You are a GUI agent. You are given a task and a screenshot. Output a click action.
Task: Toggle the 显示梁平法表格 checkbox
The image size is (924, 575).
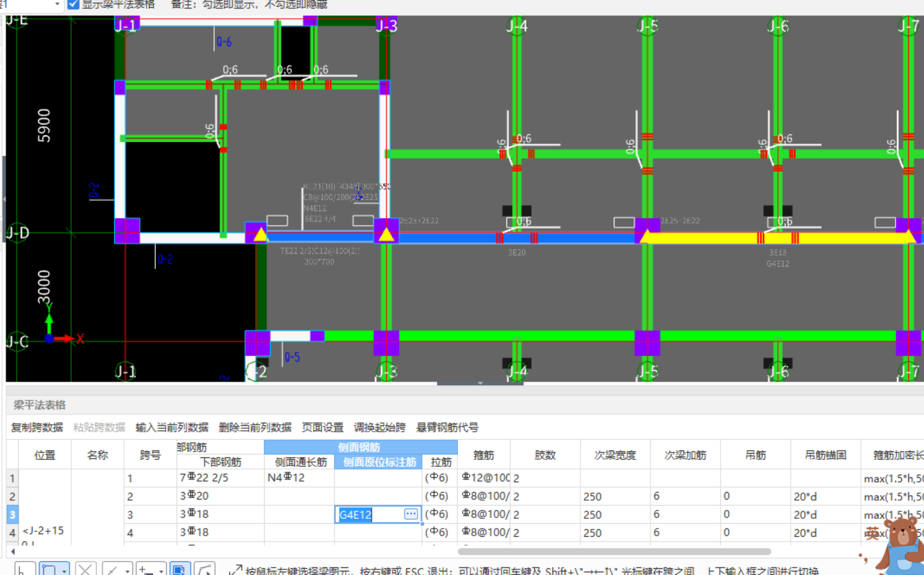[74, 4]
